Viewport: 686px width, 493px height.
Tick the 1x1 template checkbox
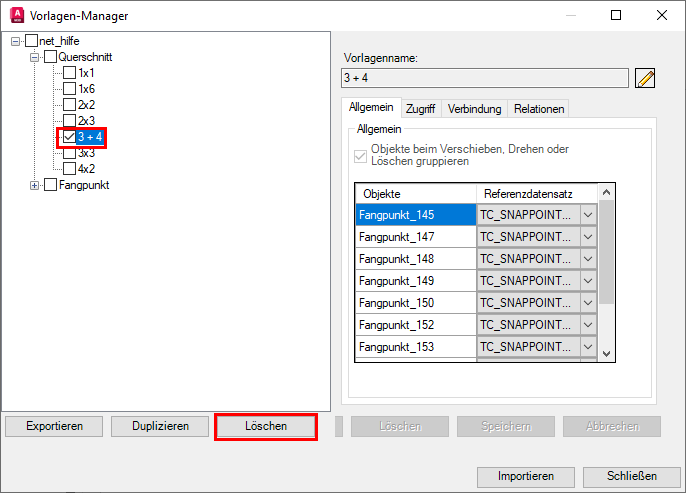pos(69,73)
